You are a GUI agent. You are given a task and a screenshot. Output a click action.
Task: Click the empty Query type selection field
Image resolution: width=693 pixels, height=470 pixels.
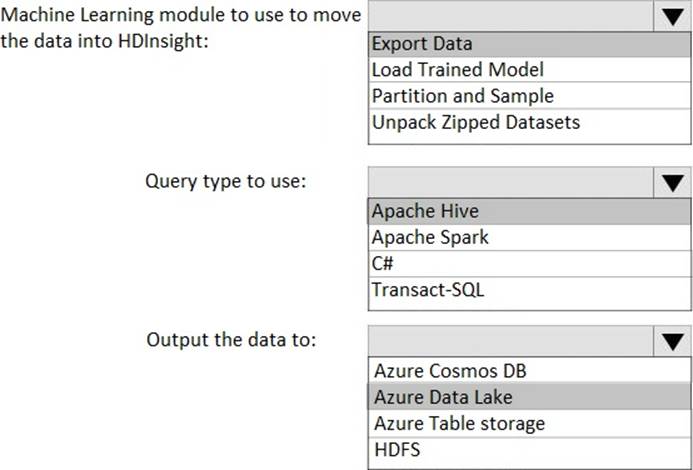[509, 182]
